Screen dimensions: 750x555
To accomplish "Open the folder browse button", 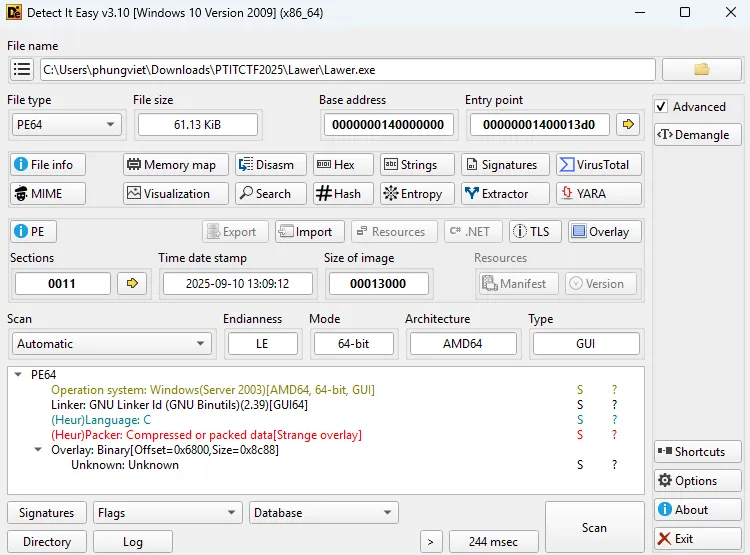I will pos(701,69).
